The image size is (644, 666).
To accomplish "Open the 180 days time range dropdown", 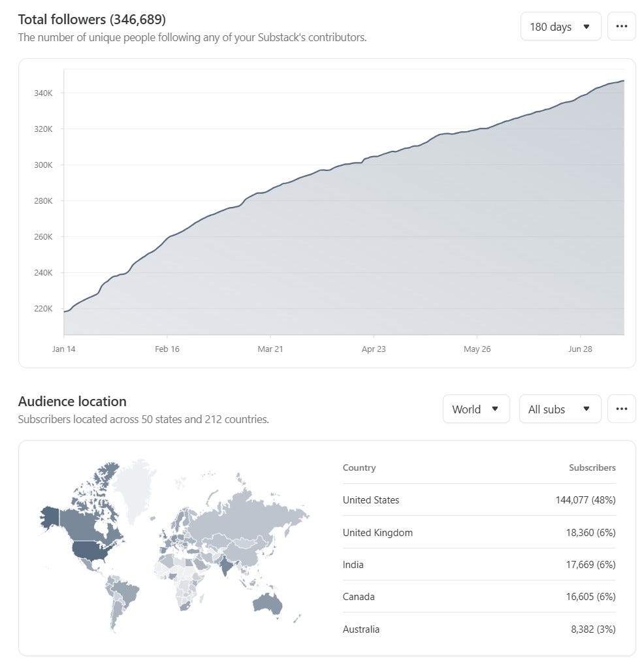I will tap(560, 26).
